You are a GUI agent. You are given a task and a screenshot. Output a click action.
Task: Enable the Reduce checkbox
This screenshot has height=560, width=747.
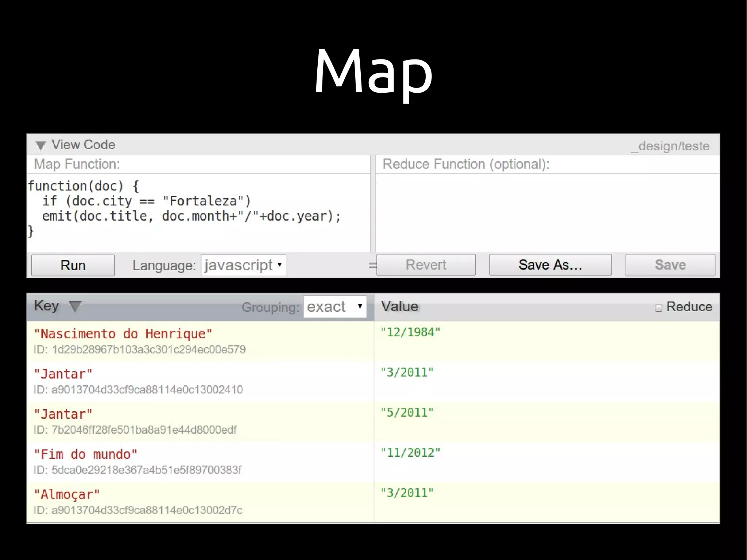click(658, 308)
